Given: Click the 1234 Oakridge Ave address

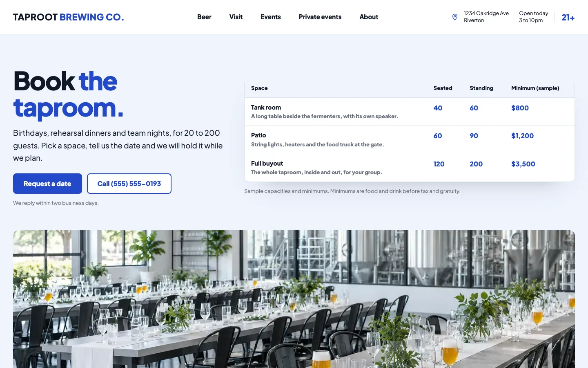Looking at the screenshot, I should click(486, 17).
